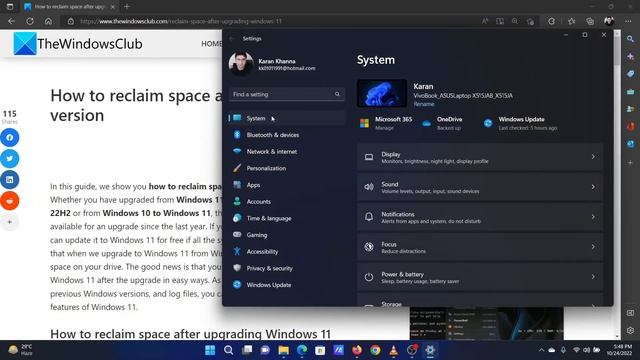Viewport: 640px width, 360px height.
Task: Open Edge settings and more menu
Action: pyautogui.click(x=628, y=21)
